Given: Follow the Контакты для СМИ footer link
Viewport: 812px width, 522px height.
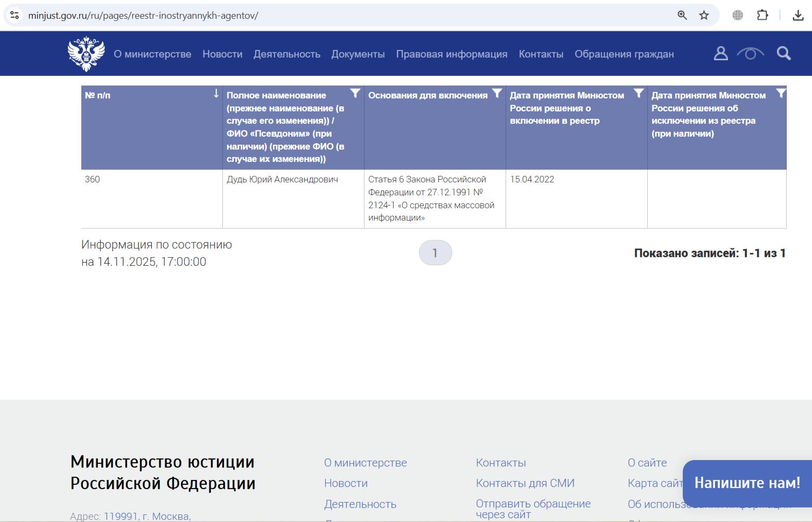Looking at the screenshot, I should (x=525, y=483).
